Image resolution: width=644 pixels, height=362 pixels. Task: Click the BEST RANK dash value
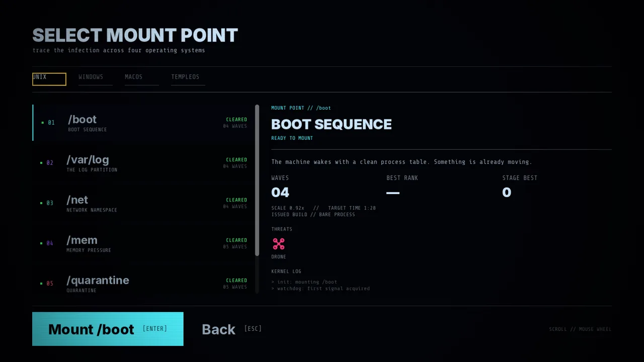(393, 193)
